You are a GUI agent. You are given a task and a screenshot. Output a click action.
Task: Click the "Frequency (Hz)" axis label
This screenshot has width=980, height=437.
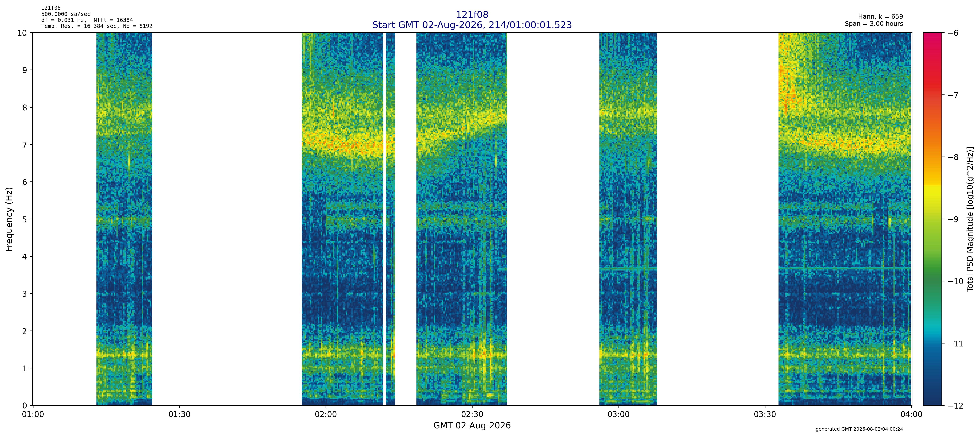point(10,219)
